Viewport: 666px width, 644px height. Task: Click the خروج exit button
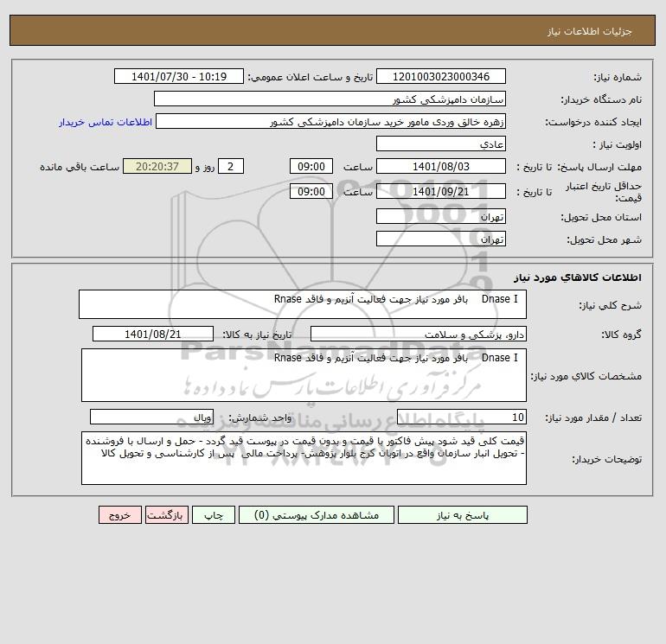(x=119, y=515)
